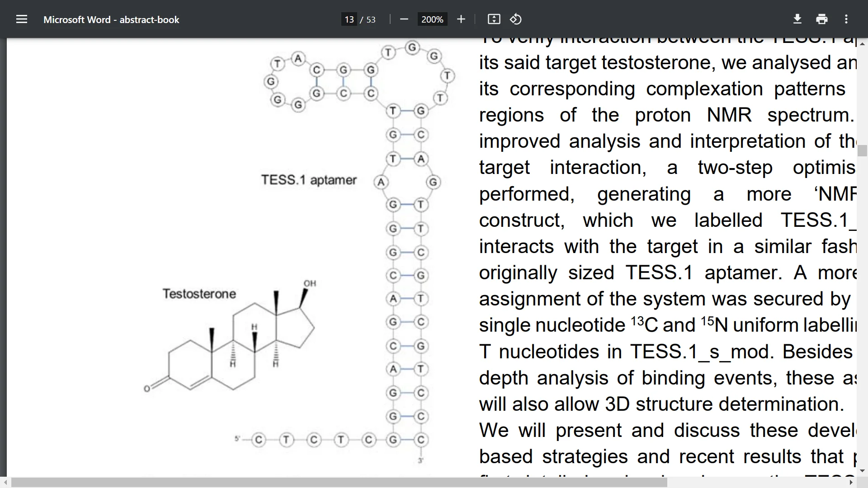
Task: Expand the viewer settings via three dots
Action: coord(846,19)
